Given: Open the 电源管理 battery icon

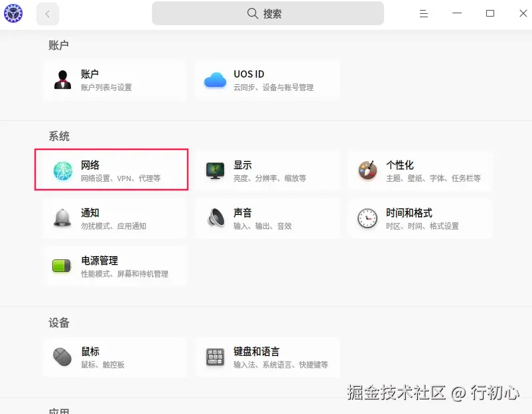Looking at the screenshot, I should (x=62, y=265).
